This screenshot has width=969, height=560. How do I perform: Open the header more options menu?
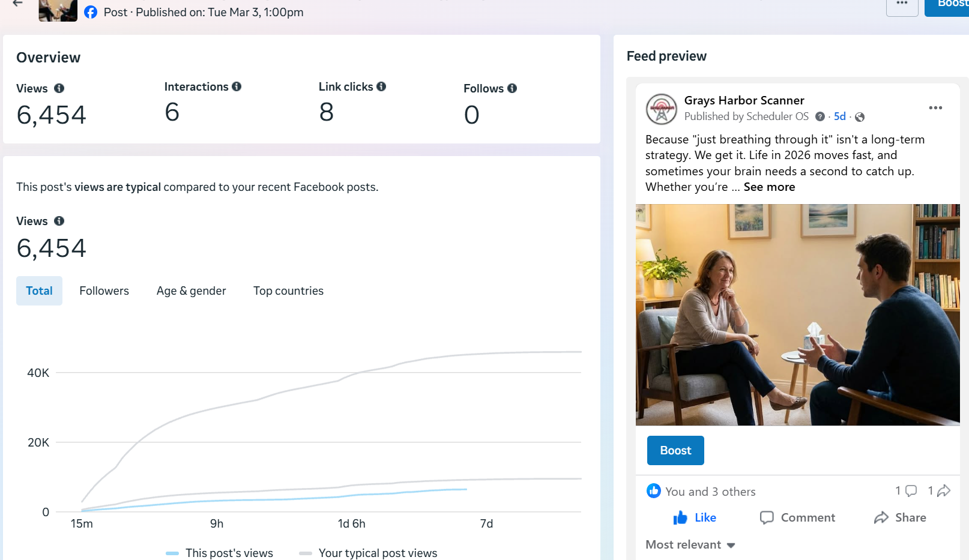[x=902, y=5]
